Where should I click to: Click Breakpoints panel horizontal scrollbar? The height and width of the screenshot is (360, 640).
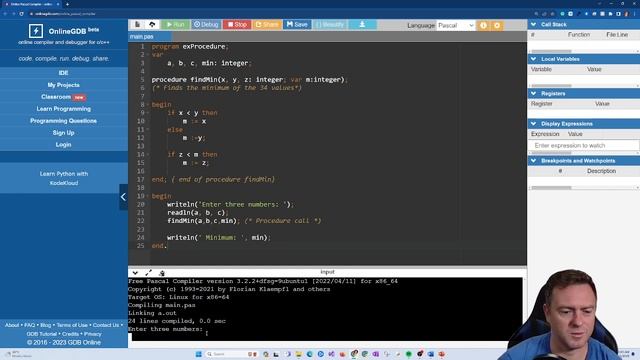click(551, 188)
